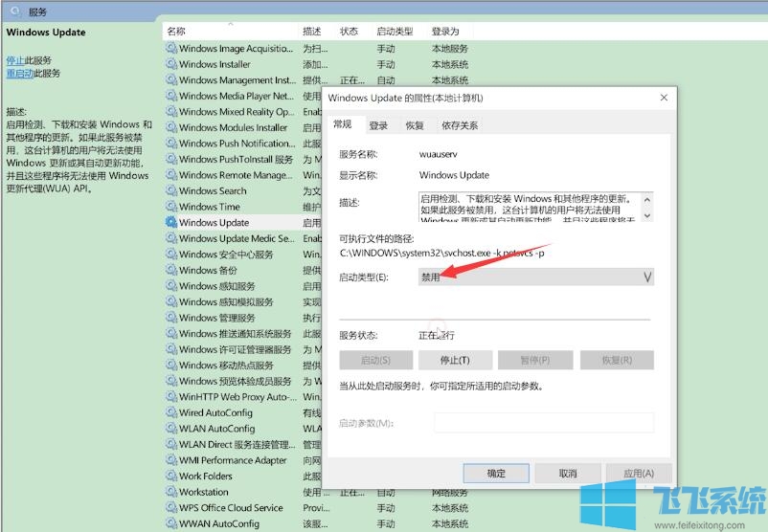Screen dimensions: 768x532
Task: Click gear icon of Windows Modules Installer
Action: click(171, 127)
